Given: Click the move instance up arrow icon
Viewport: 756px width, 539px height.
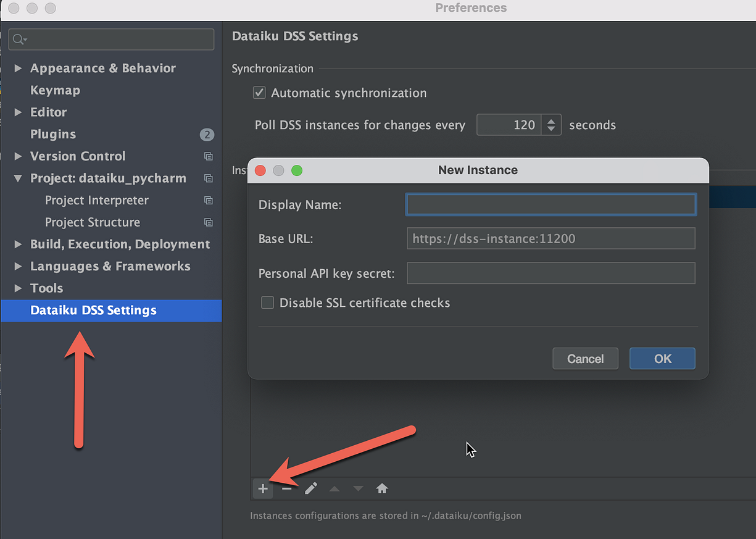Looking at the screenshot, I should 334,488.
